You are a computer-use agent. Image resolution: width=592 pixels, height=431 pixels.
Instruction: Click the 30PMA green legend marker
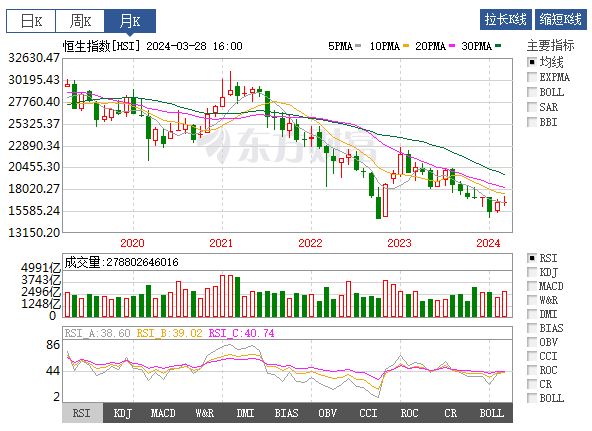pyautogui.click(x=498, y=46)
